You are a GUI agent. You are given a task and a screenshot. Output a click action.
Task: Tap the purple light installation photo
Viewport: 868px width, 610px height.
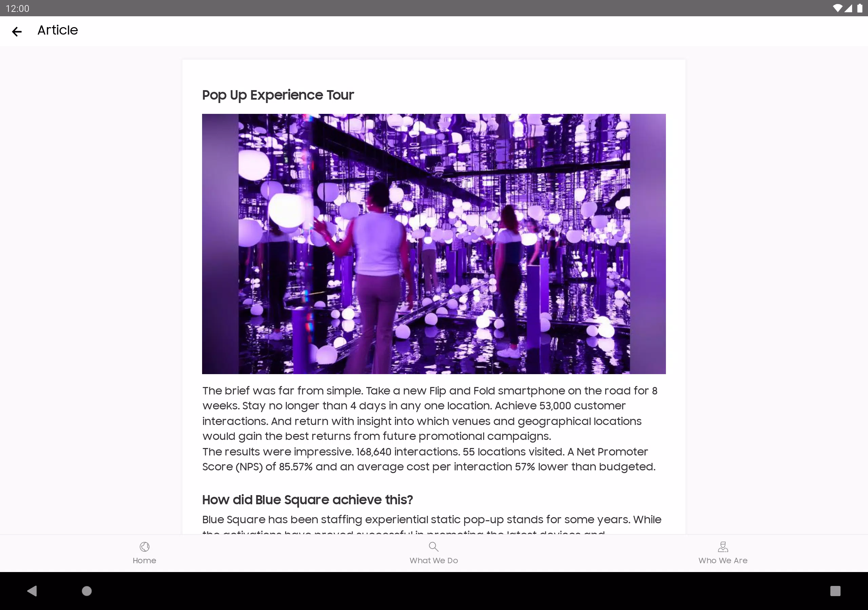(434, 244)
